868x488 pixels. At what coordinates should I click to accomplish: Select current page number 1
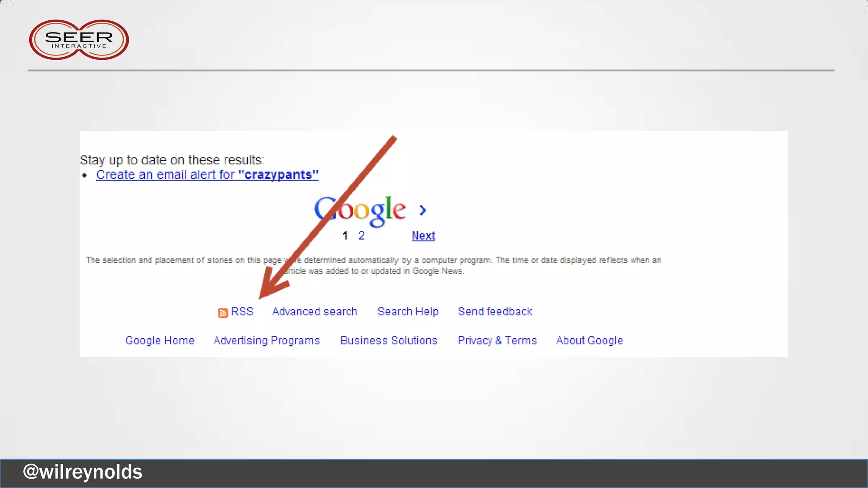tap(345, 236)
